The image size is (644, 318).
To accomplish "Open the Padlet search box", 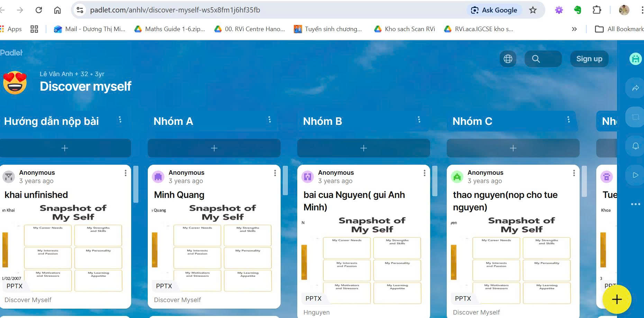I will (543, 59).
